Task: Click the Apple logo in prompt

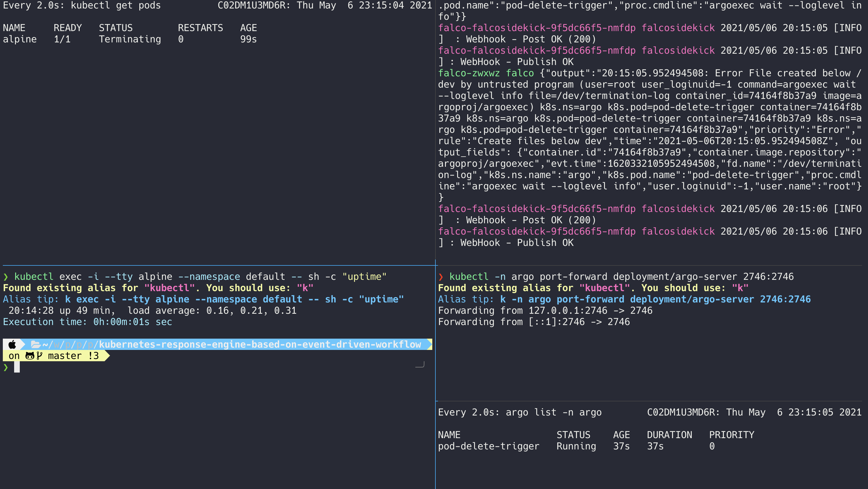Action: click(x=12, y=345)
